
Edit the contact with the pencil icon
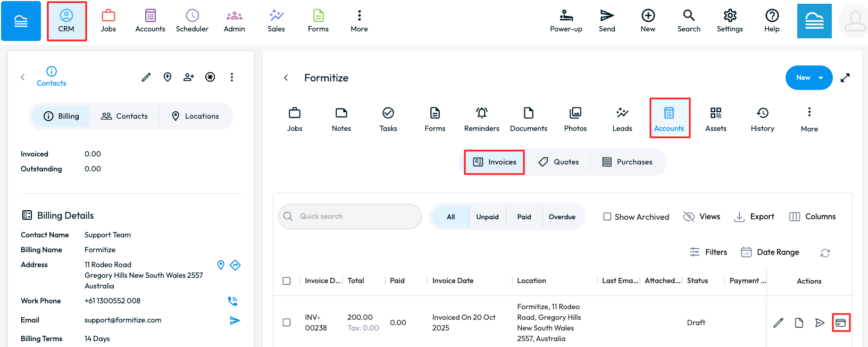(146, 77)
